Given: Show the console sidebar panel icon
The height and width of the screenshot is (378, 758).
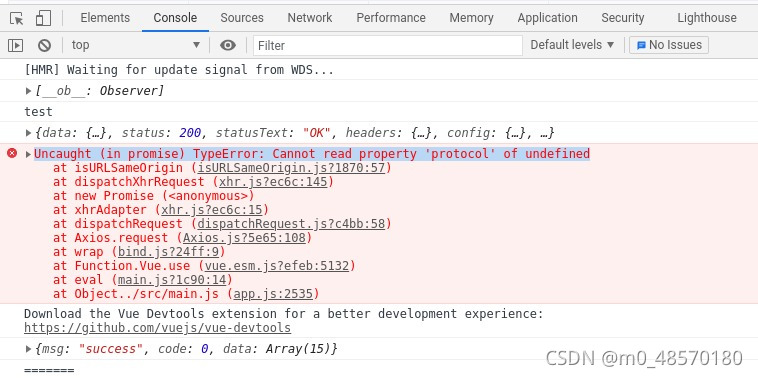Looking at the screenshot, I should pyautogui.click(x=15, y=45).
